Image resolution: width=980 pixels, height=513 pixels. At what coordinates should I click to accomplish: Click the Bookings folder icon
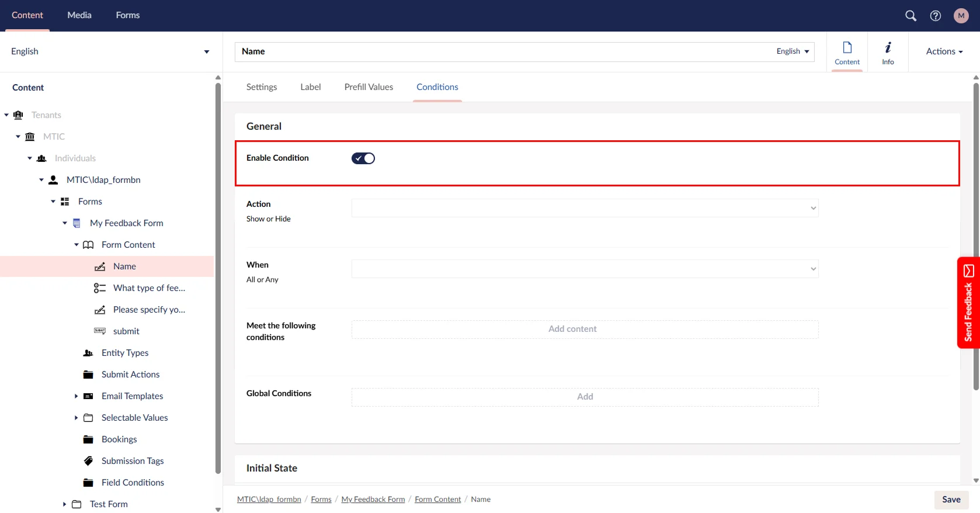88,439
